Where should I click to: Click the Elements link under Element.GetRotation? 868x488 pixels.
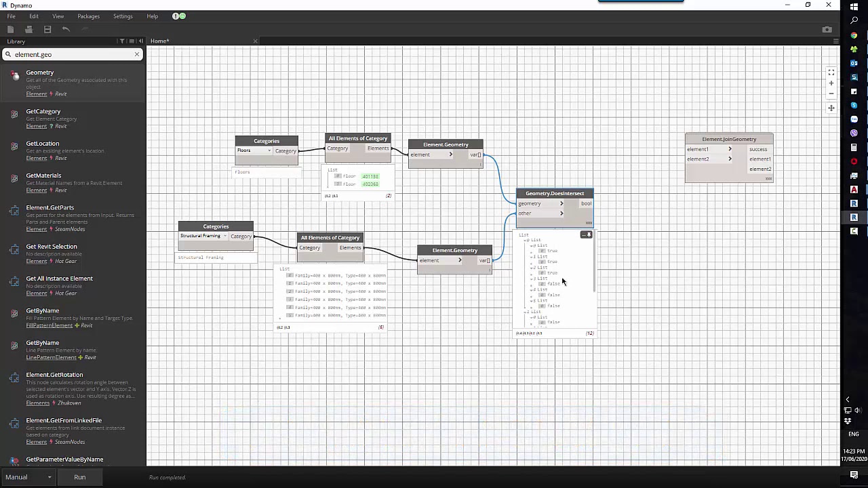(x=38, y=403)
